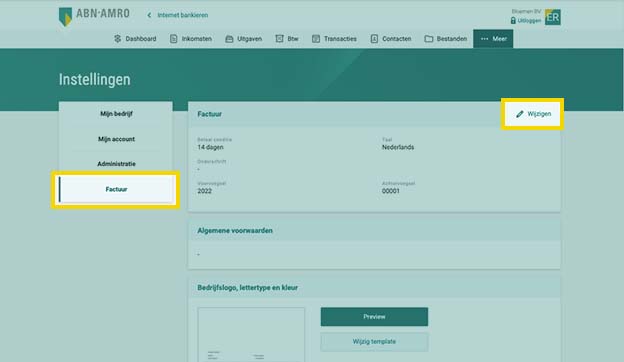The width and height of the screenshot is (624, 362).
Task: Click the 'Bedrijfslogo, lettertype en kleur' heading
Action: pyautogui.click(x=248, y=288)
